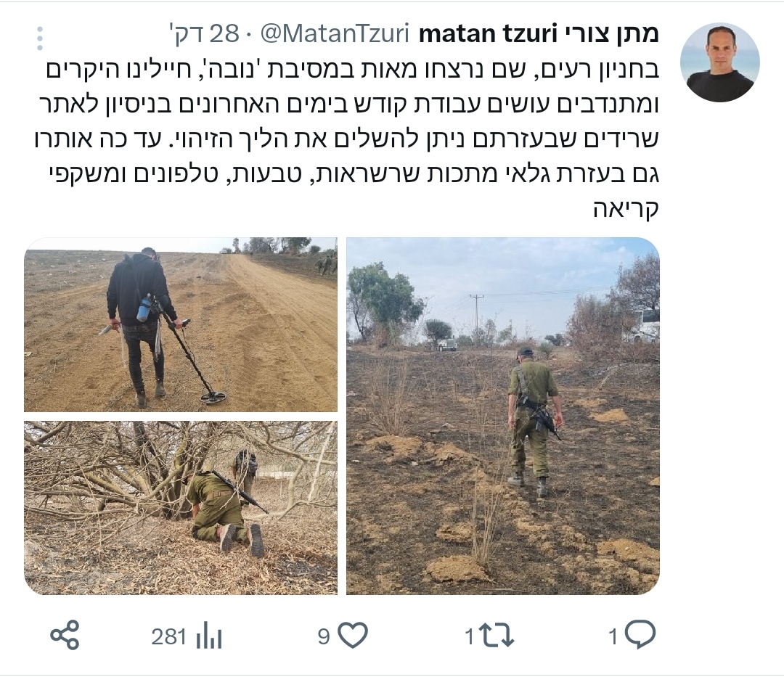Open photo of soldier kneeling under tree
The height and width of the screenshot is (677, 784).
point(181,508)
